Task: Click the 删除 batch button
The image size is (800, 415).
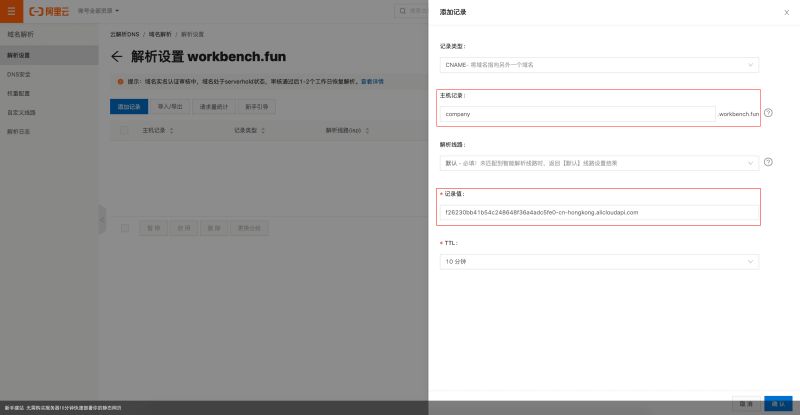Action: coord(214,228)
